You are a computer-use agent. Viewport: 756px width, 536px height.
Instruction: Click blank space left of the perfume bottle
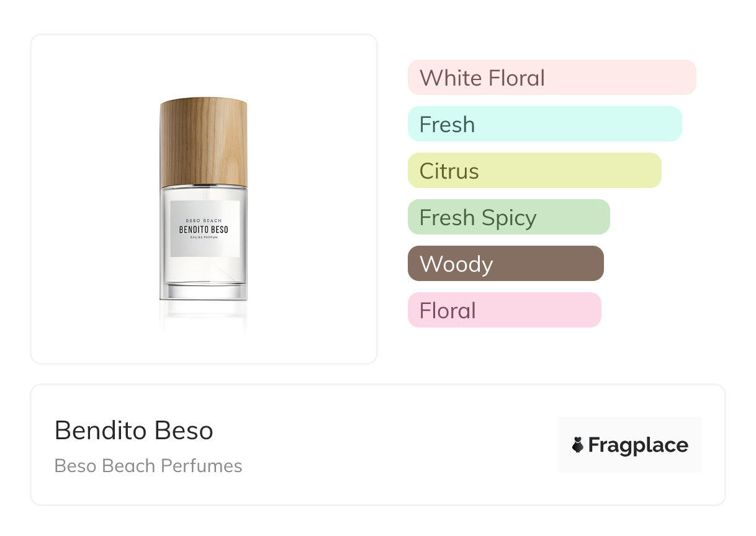pyautogui.click(x=93, y=199)
